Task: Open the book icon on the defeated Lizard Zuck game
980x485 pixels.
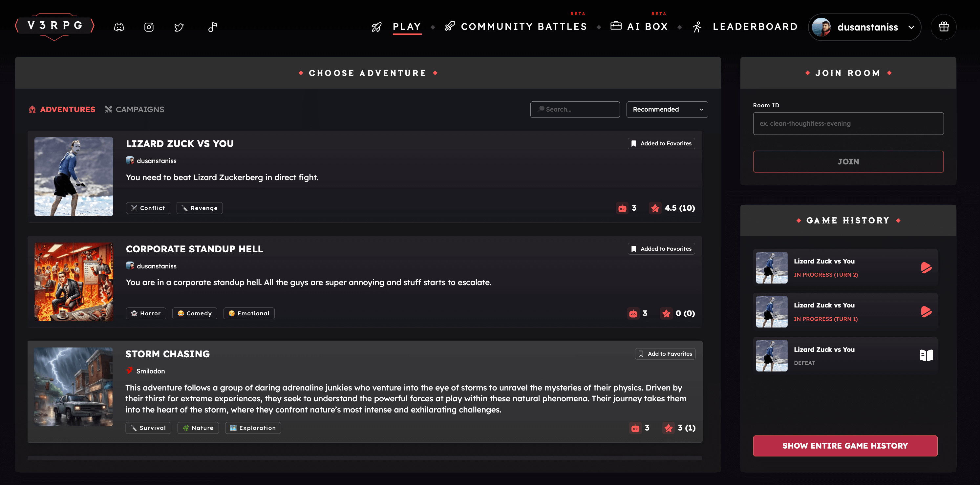Action: [927, 355]
